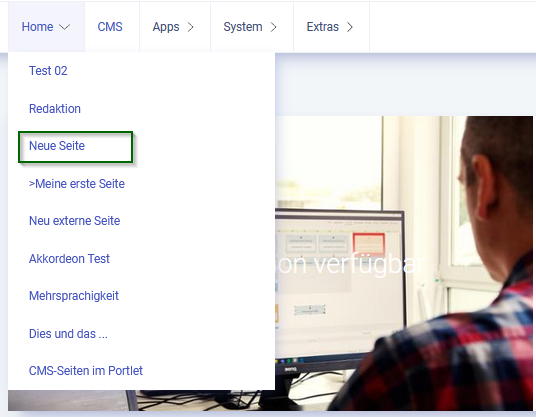Viewport: 536px width, 417px height.
Task: Click the hero image of man at monitor
Action: click(403, 263)
